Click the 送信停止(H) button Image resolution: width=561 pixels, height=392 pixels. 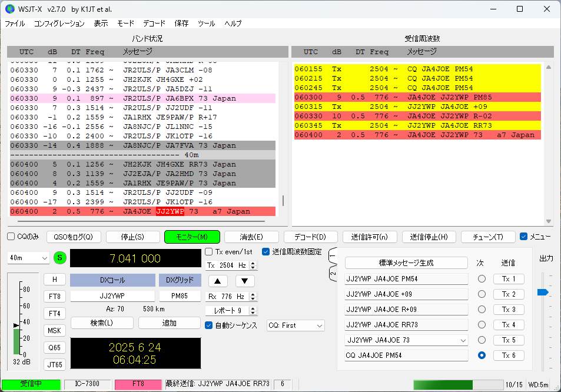pos(429,237)
